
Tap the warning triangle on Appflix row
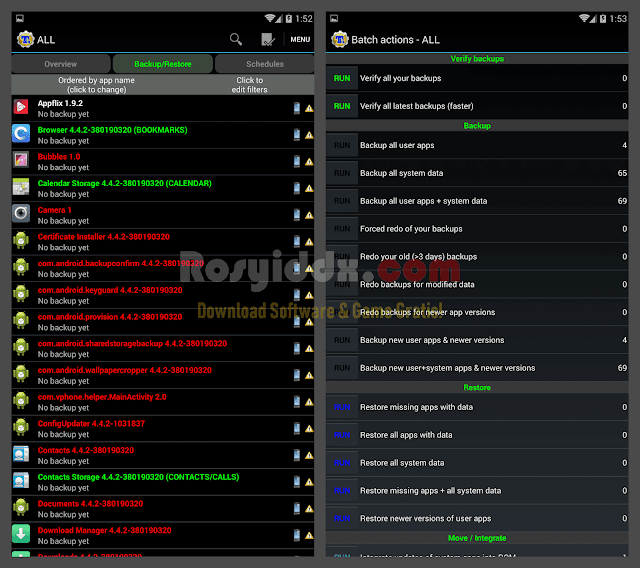click(309, 109)
